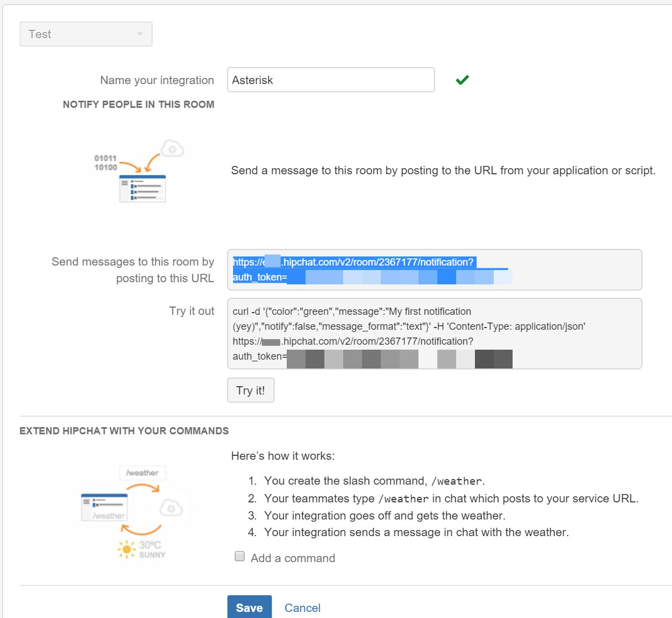Click the curl command example box
This screenshot has width=672, height=618.
point(435,334)
